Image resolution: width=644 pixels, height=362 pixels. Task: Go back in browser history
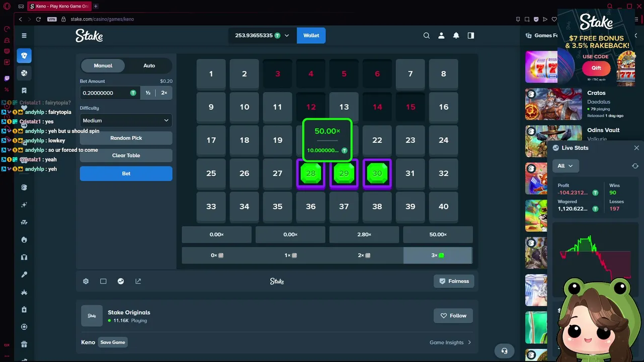tap(20, 19)
